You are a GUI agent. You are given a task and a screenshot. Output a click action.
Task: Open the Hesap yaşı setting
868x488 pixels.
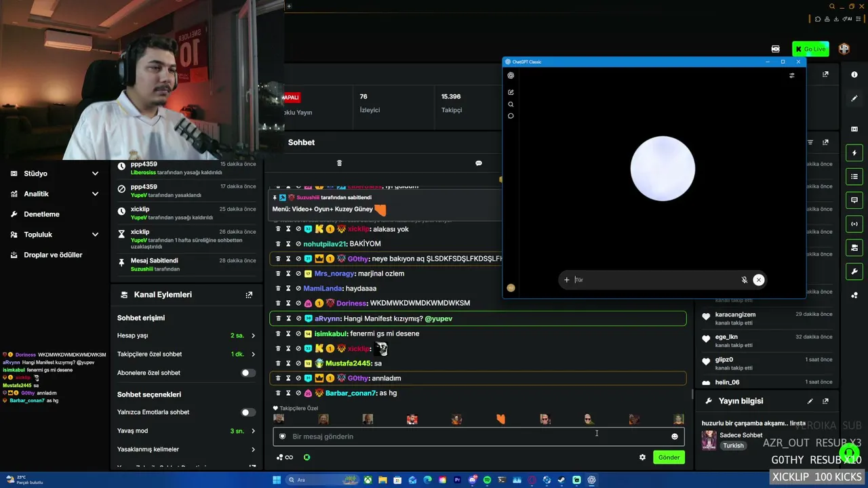pyautogui.click(x=186, y=335)
